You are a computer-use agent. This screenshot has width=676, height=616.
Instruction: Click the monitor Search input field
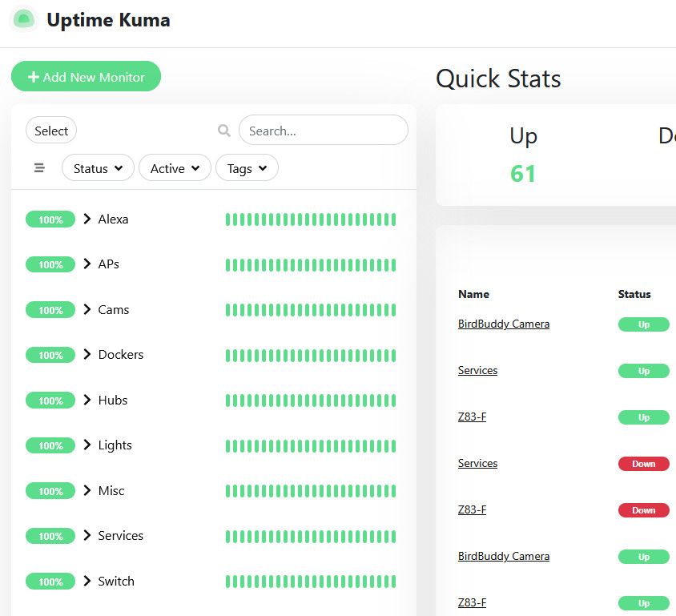click(323, 131)
